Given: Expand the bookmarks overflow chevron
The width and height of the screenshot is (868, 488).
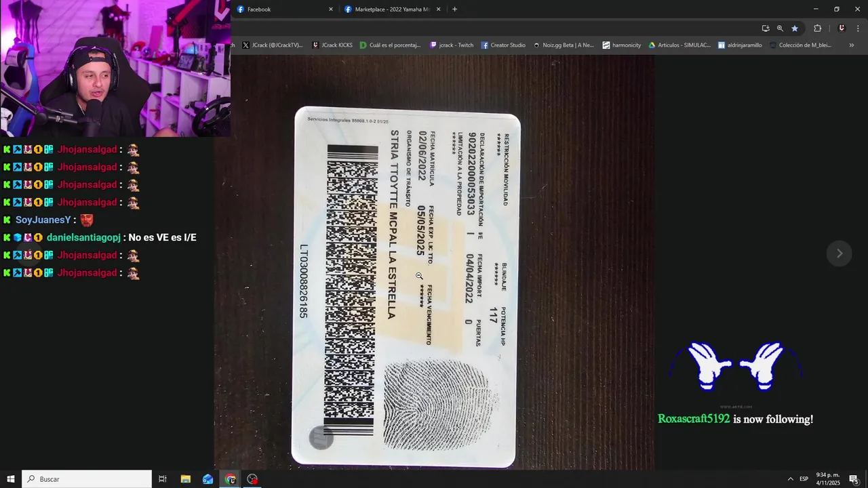Looking at the screenshot, I should click(851, 45).
